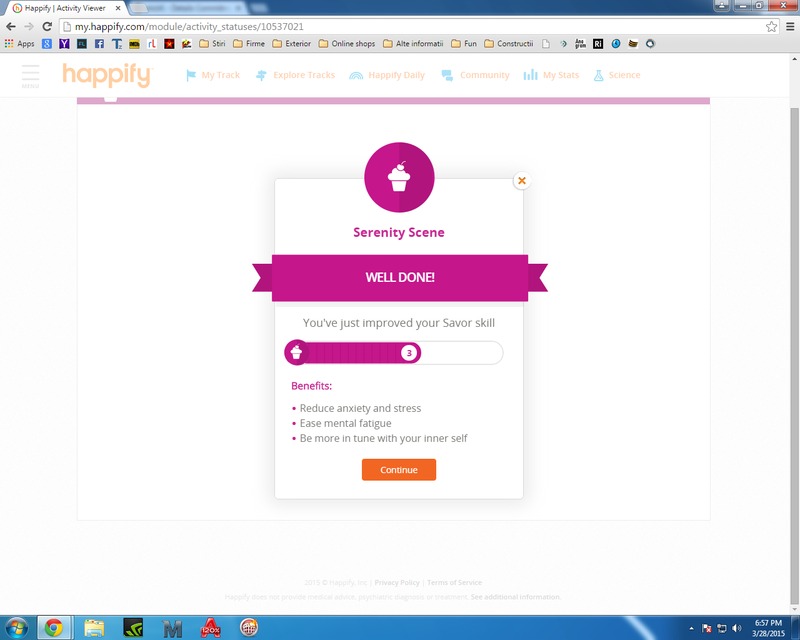Open the Fun bookmarks folder
The width and height of the screenshot is (800, 640).
(464, 44)
